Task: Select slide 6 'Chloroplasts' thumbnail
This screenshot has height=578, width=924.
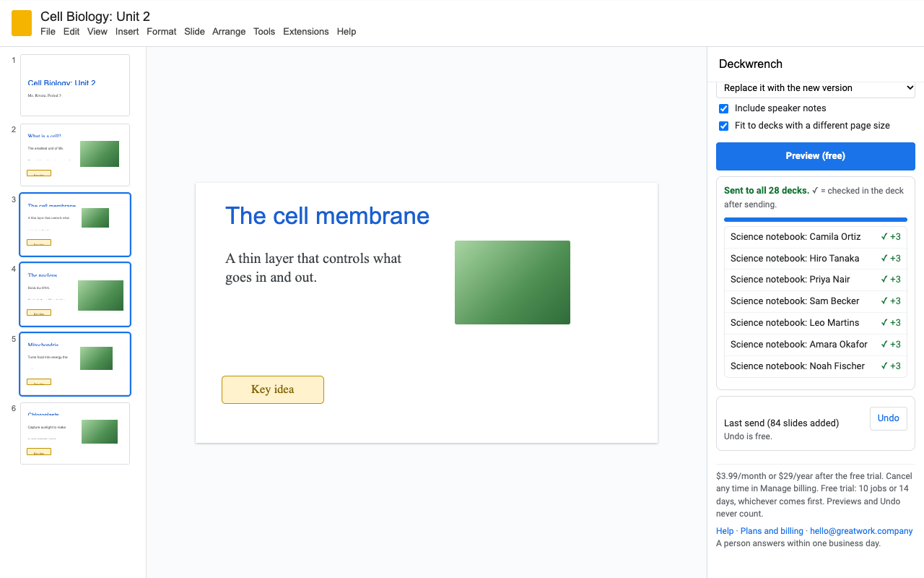Action: coord(75,433)
